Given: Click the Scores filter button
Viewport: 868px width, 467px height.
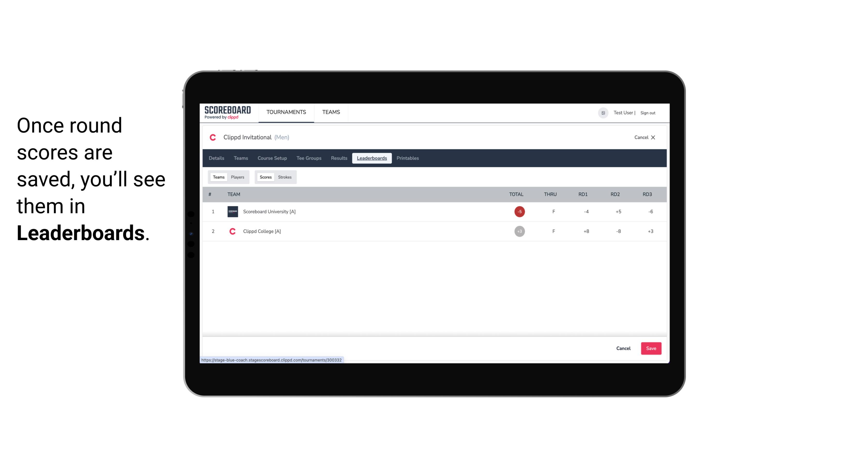Looking at the screenshot, I should pyautogui.click(x=265, y=177).
